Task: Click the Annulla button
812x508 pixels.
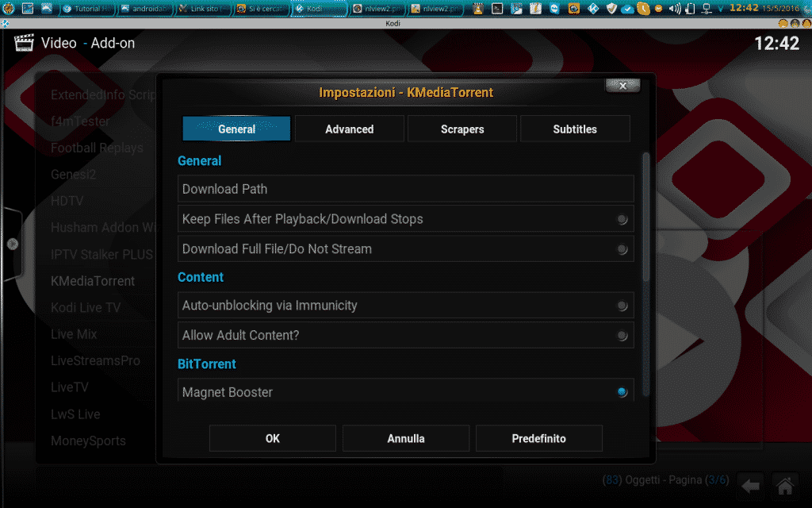Action: (x=406, y=438)
